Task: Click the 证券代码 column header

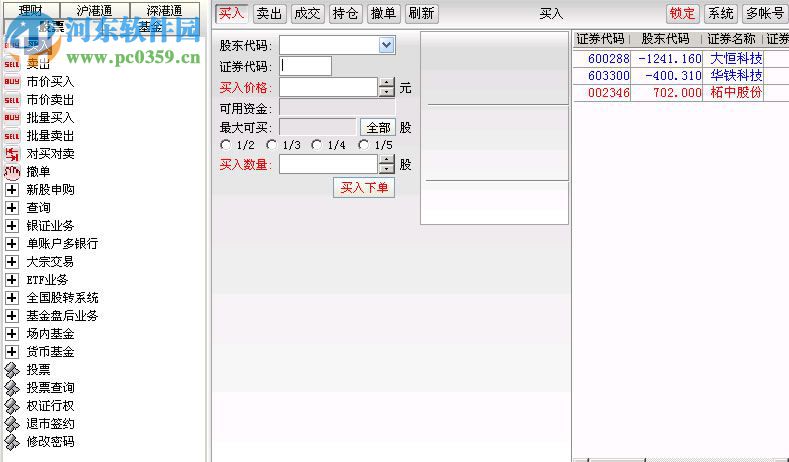Action: [601, 39]
